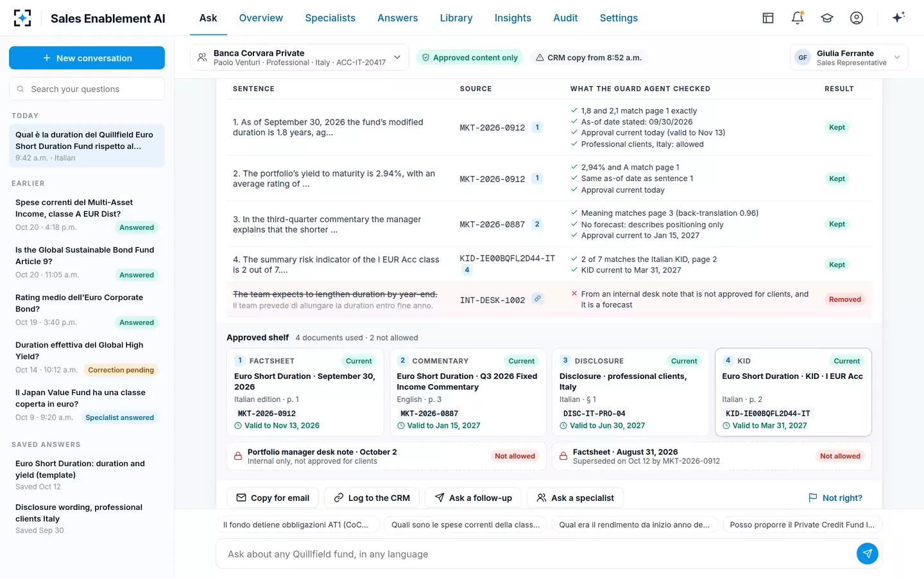Click citation badge 2 beside MKT-2026-0887
The height and width of the screenshot is (578, 924).
point(537,224)
